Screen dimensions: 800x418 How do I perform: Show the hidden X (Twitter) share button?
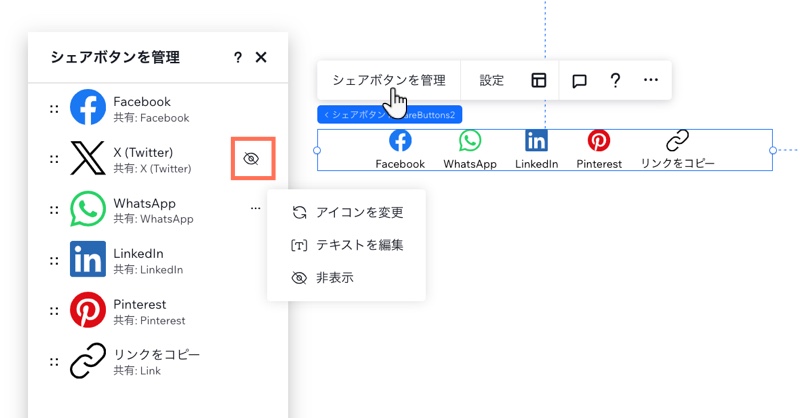coord(251,159)
